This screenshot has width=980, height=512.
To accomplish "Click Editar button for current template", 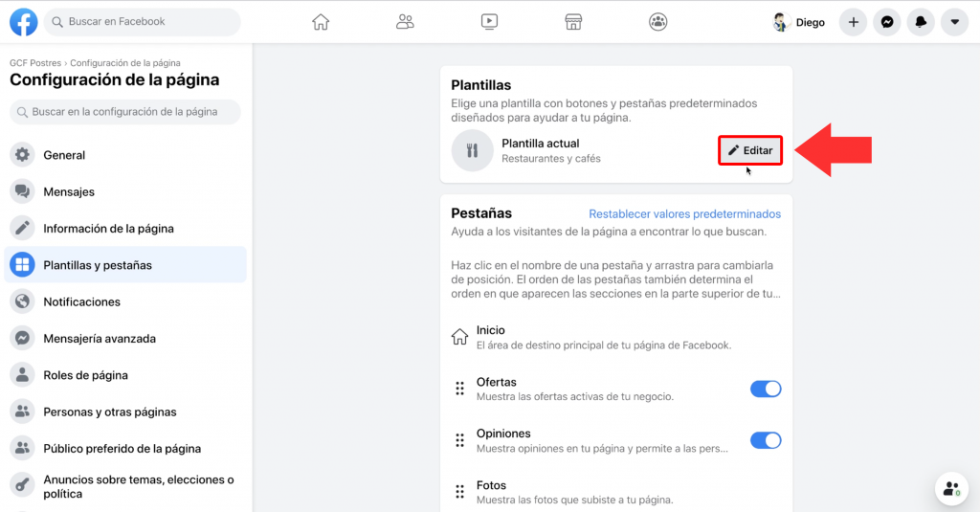I will (x=750, y=150).
